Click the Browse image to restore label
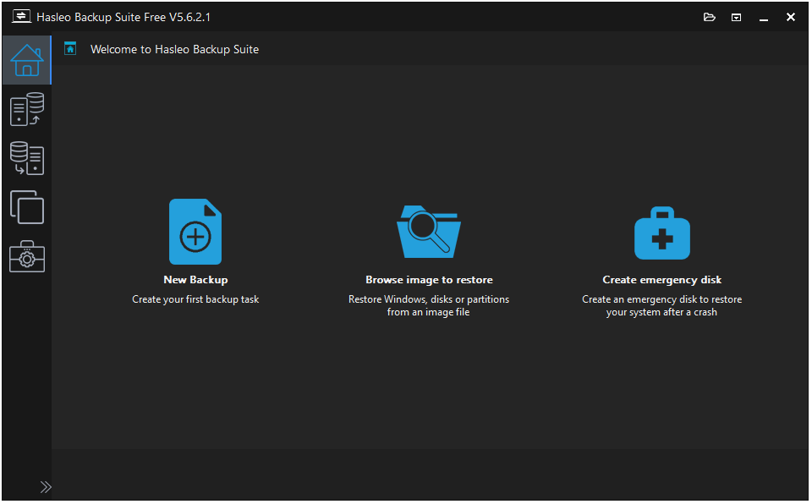The image size is (812, 504). (430, 280)
